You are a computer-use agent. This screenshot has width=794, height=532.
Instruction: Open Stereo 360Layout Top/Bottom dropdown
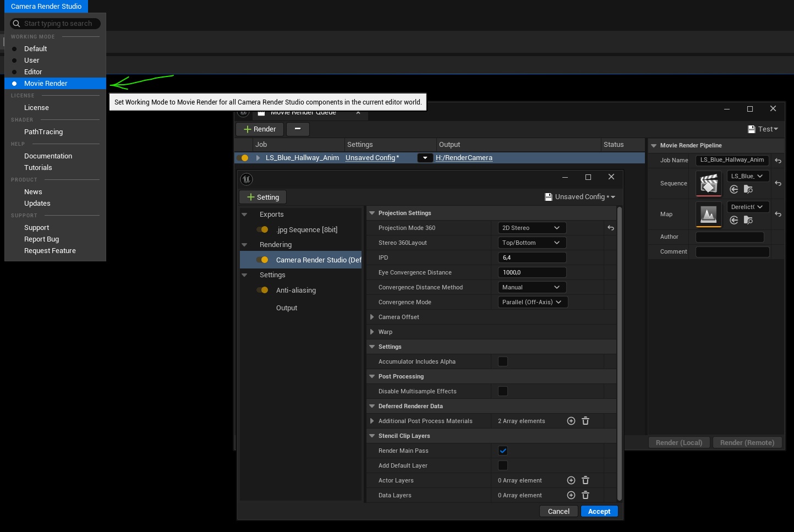pyautogui.click(x=532, y=243)
